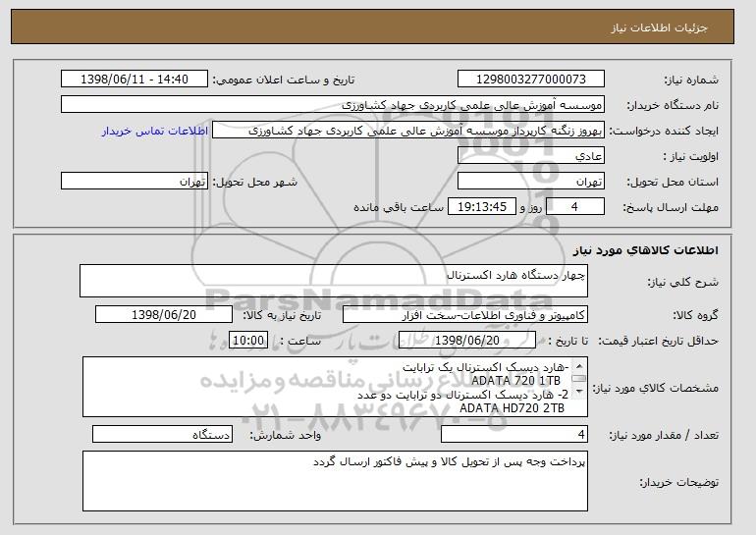This screenshot has width=756, height=535.
Task: Click the حداقل تاریخ اعتبار قیمت label
Action: (658, 341)
